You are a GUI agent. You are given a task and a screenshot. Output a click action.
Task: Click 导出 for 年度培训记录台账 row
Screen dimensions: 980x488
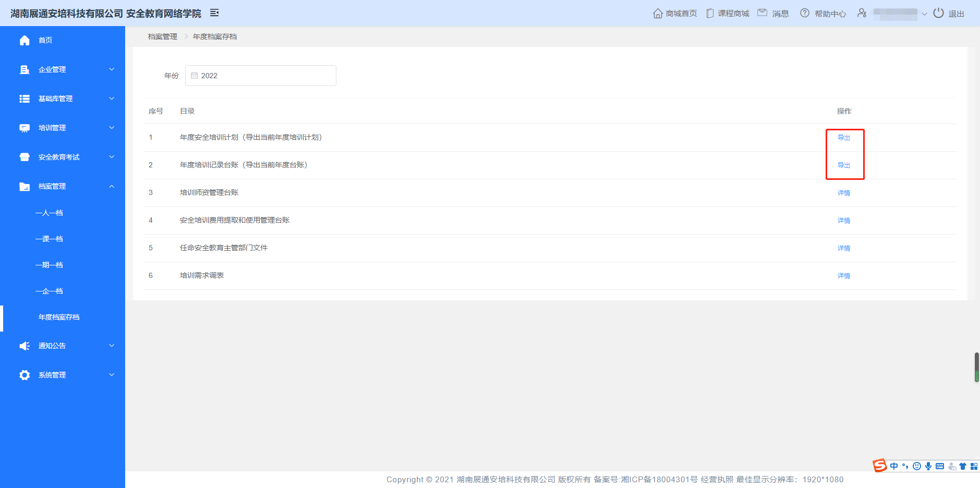[844, 165]
